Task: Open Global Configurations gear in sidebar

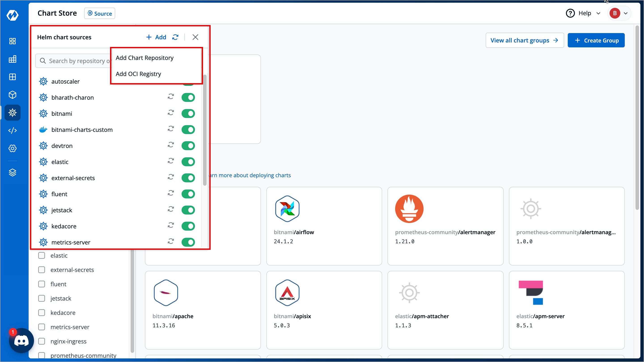Action: (x=12, y=148)
